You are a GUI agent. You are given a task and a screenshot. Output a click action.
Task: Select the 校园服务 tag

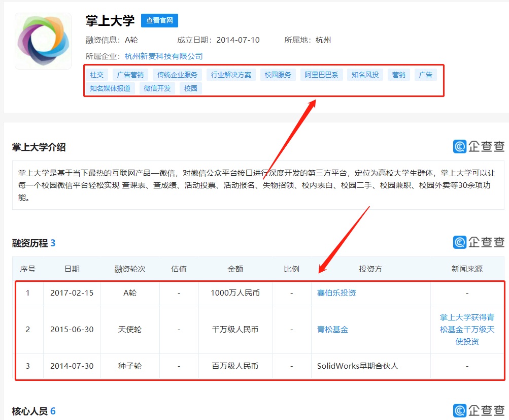pos(278,74)
